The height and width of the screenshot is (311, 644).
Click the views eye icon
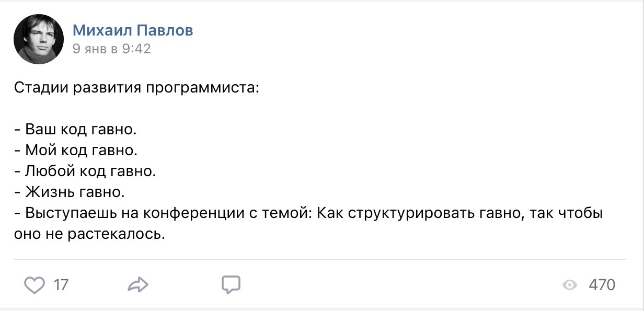[569, 285]
